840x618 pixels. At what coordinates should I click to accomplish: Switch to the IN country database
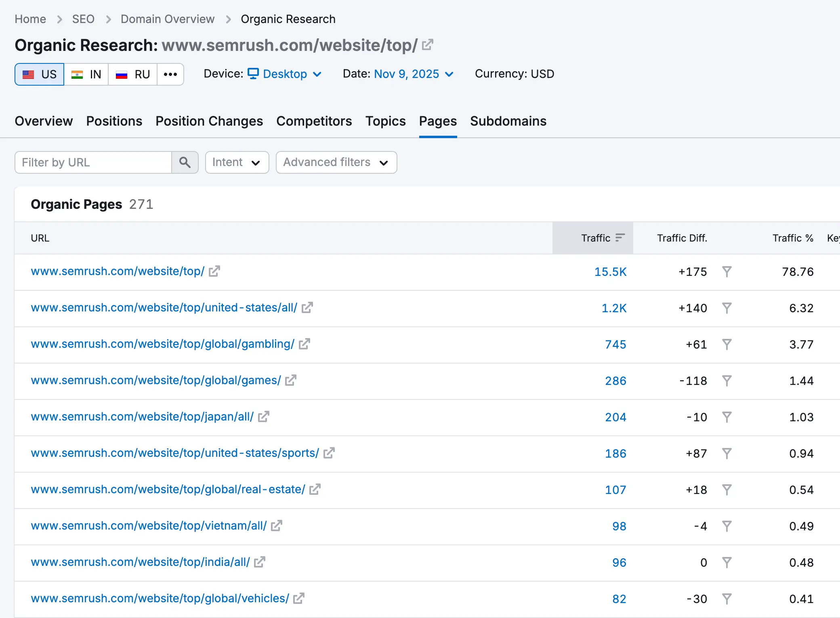[x=86, y=74]
